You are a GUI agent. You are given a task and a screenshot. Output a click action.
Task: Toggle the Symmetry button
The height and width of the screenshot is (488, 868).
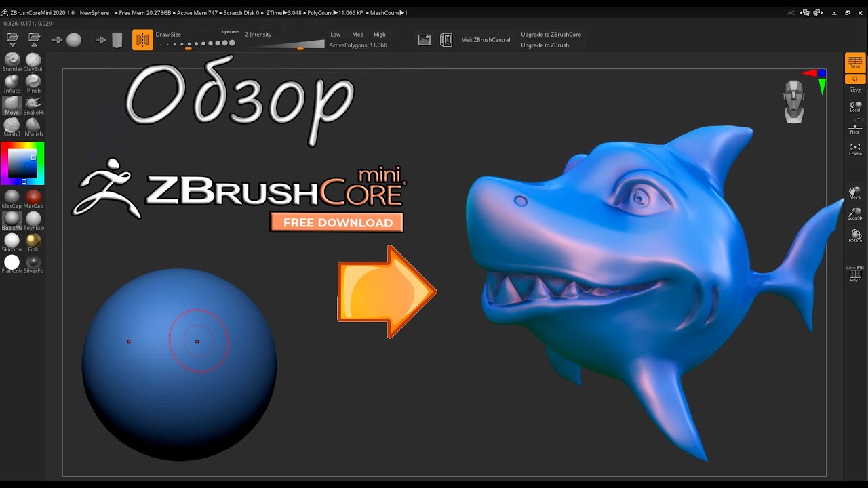pyautogui.click(x=142, y=40)
